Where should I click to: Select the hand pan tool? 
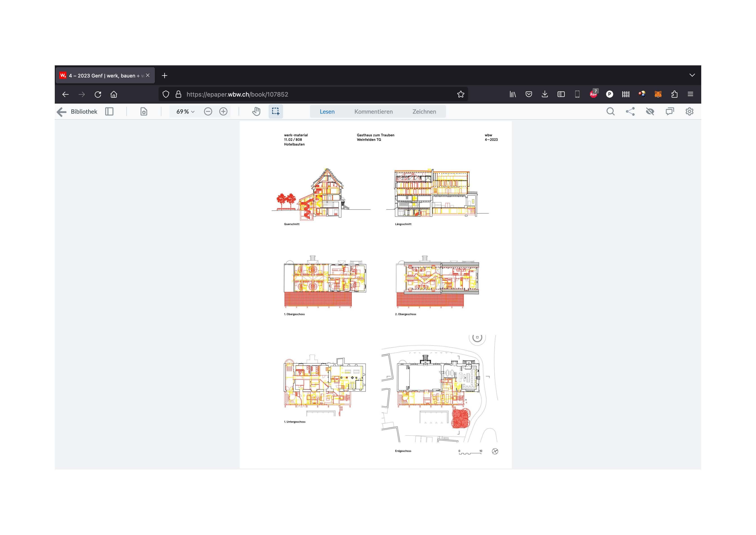tap(256, 112)
